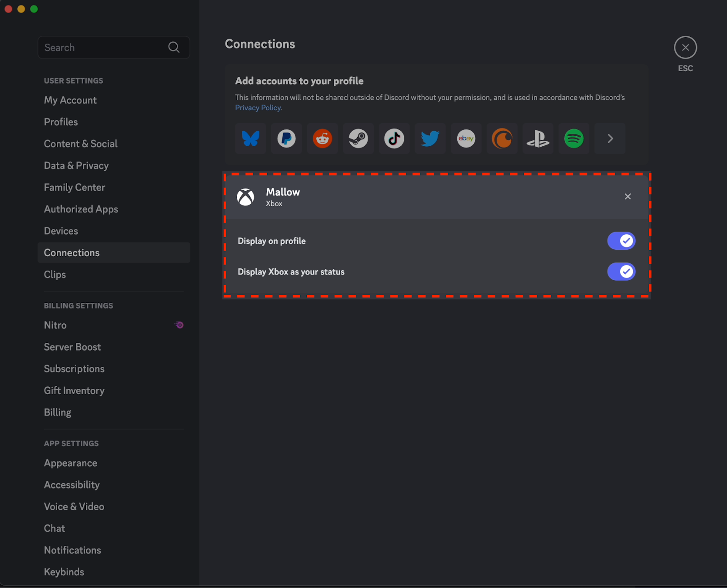Select the Twitter connection icon
The width and height of the screenshot is (727, 588).
[430, 138]
